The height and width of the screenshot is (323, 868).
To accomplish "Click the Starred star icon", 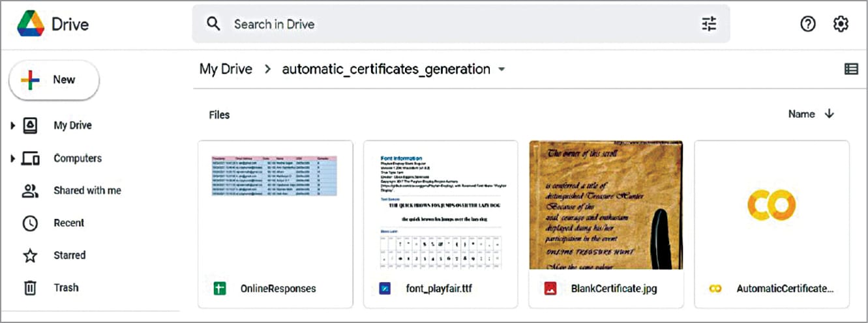I will click(x=30, y=255).
